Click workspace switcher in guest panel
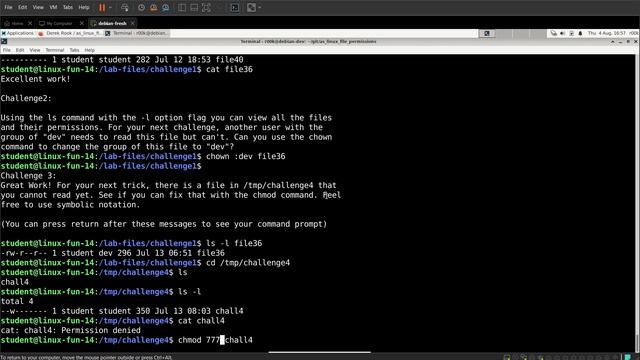 [487, 33]
